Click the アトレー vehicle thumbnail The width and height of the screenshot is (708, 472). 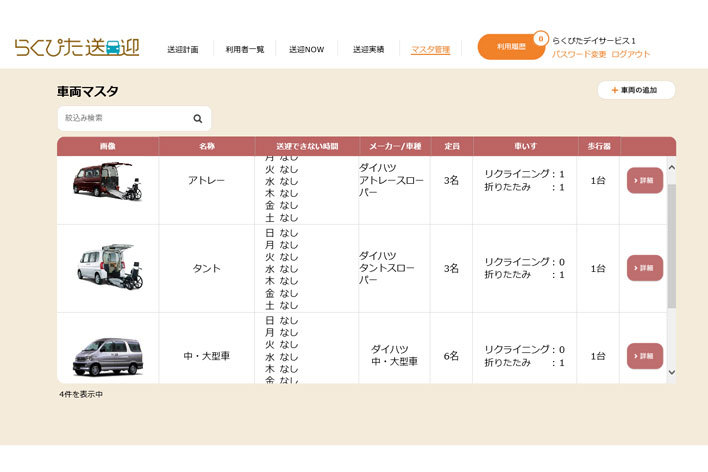pyautogui.click(x=107, y=181)
